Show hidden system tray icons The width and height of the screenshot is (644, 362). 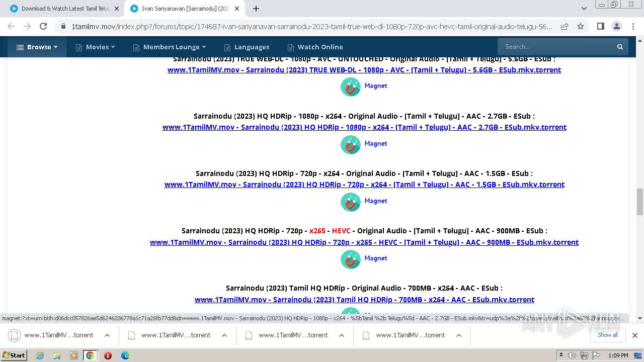point(561,355)
